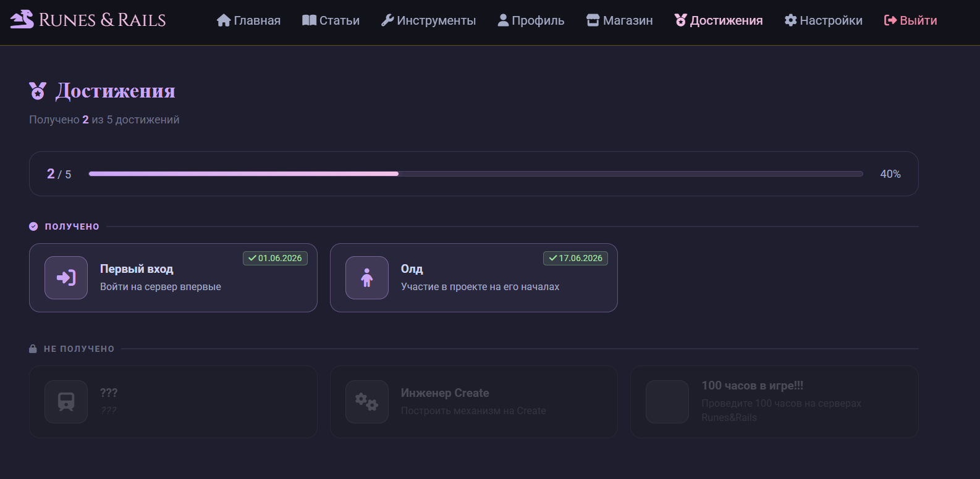The width and height of the screenshot is (980, 479).
Task: Click the blank icon tile on 100 часов card
Action: point(667,402)
